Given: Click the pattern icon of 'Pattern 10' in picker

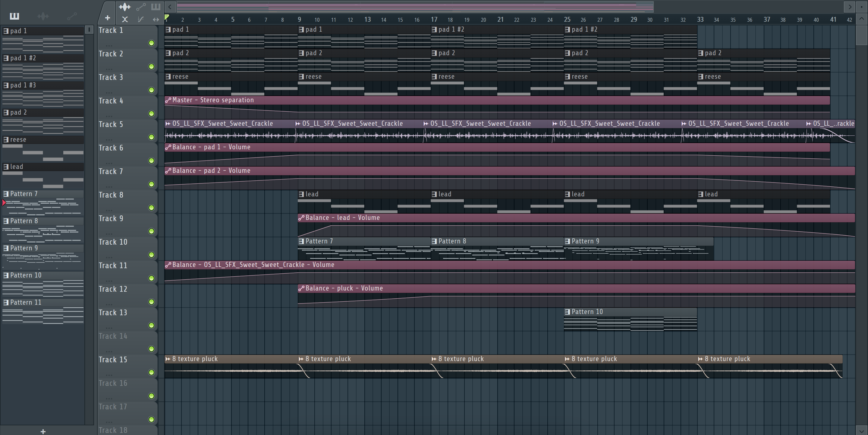Looking at the screenshot, I should coord(6,275).
